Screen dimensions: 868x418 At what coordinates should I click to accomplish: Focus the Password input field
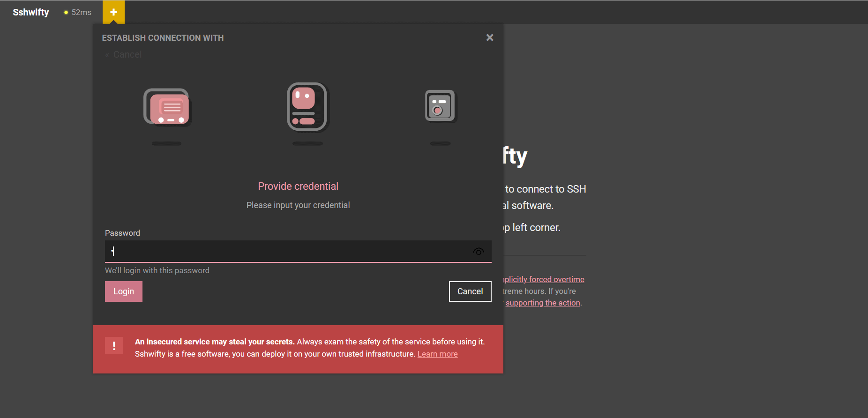288,252
